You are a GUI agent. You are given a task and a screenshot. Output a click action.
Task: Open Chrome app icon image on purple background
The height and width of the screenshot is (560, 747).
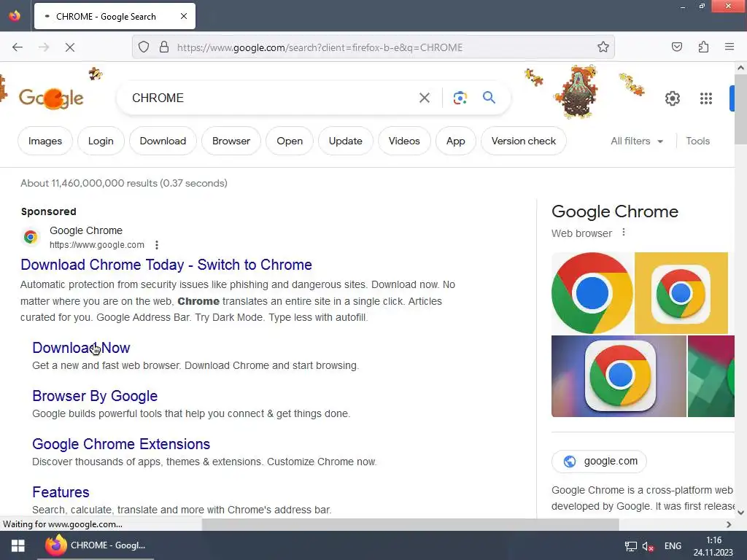[619, 376]
